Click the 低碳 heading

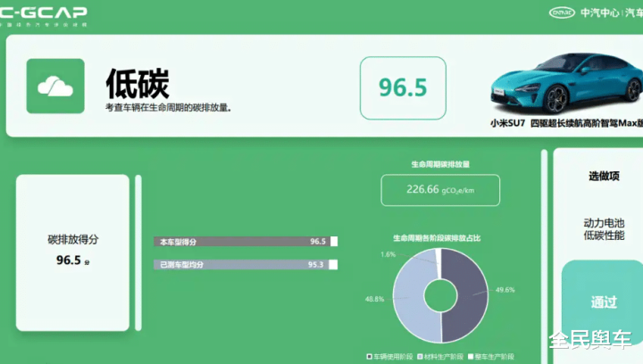click(x=138, y=84)
